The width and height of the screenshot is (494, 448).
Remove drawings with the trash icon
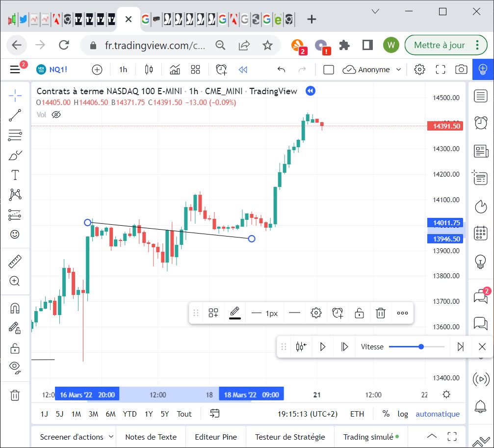click(x=15, y=395)
